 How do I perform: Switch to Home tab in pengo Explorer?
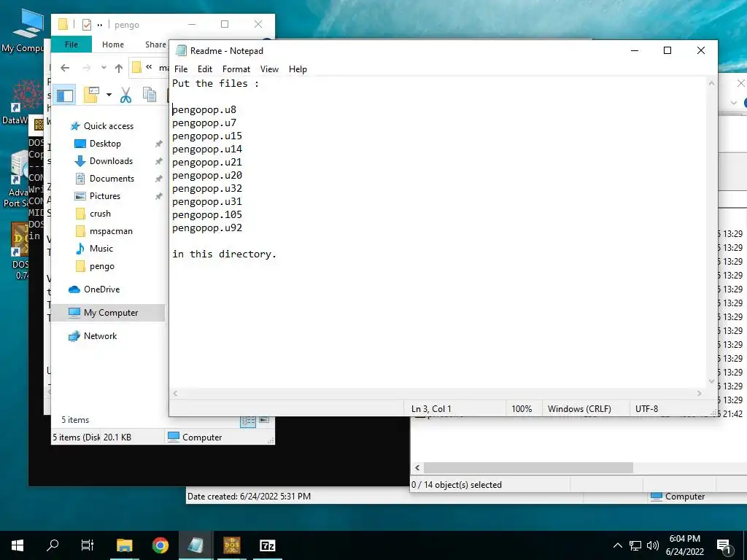(x=113, y=44)
